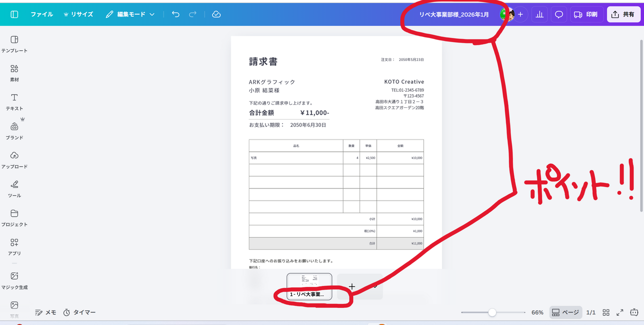Click the 共有 button

pyautogui.click(x=624, y=14)
